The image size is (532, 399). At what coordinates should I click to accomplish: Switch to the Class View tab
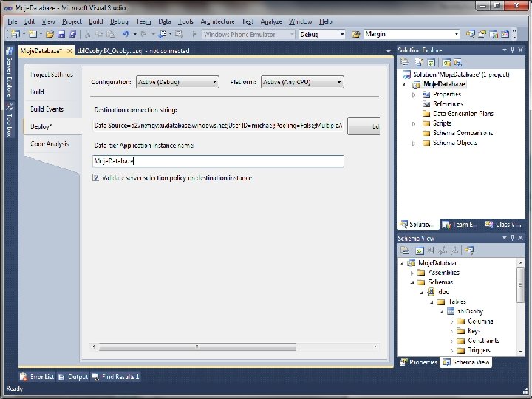tap(503, 225)
